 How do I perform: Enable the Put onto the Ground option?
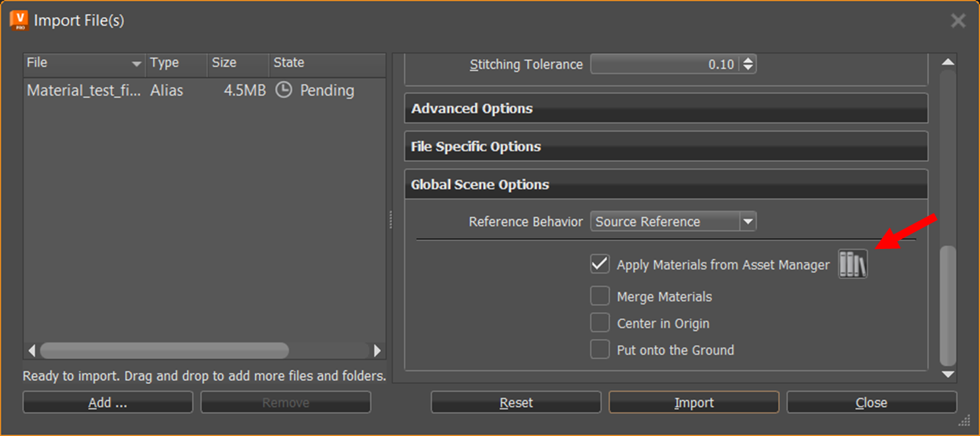pos(599,349)
